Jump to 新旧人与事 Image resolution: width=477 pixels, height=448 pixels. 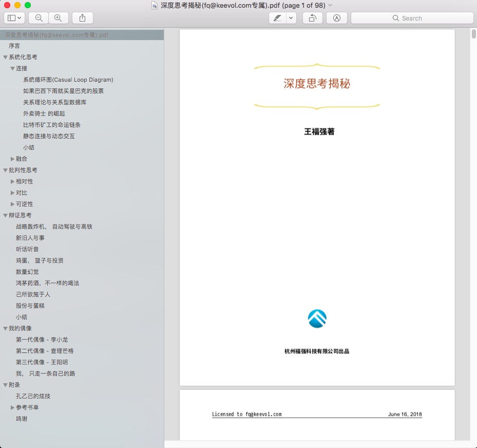pos(30,238)
